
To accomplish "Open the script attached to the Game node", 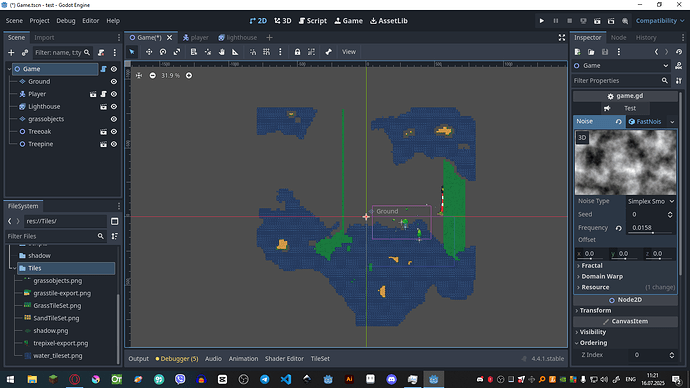I will click(x=103, y=69).
